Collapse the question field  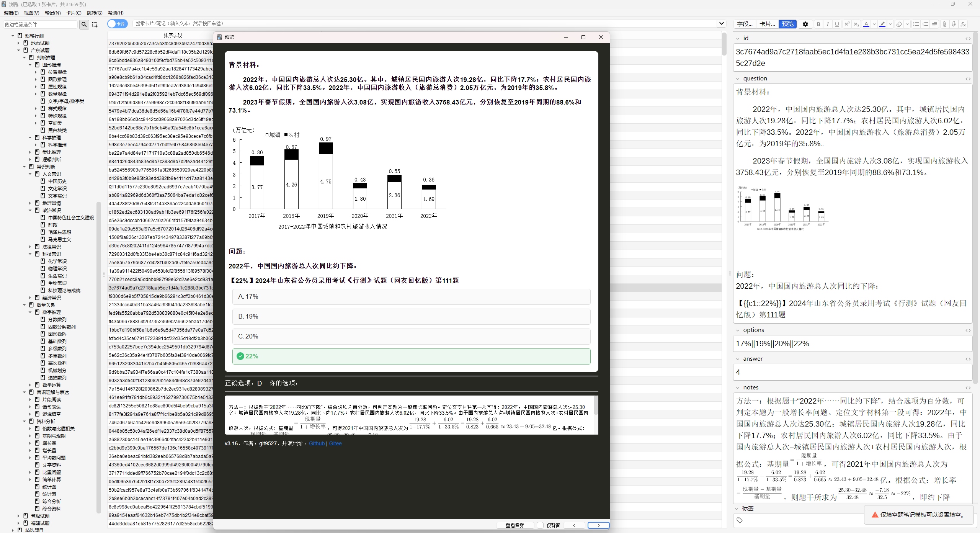click(x=738, y=78)
